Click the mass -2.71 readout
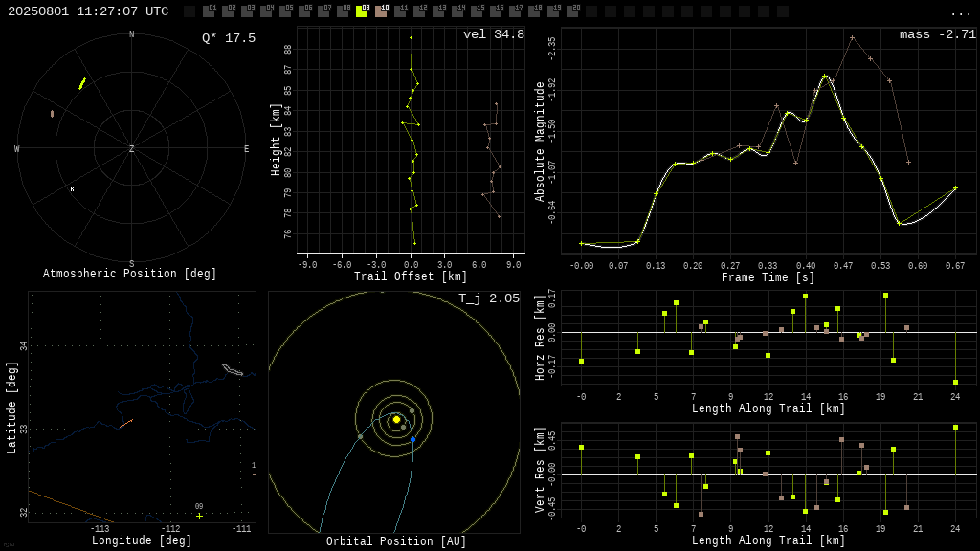This screenshot has height=551, width=980. [x=938, y=34]
